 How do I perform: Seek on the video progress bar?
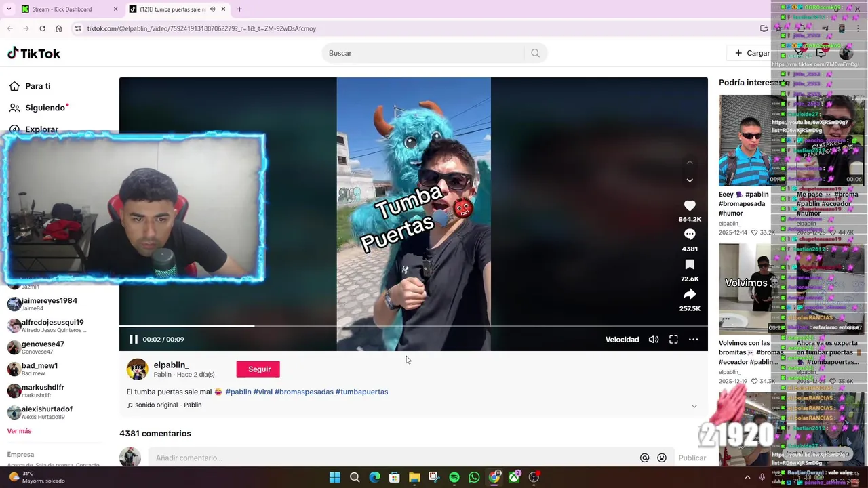(x=414, y=326)
